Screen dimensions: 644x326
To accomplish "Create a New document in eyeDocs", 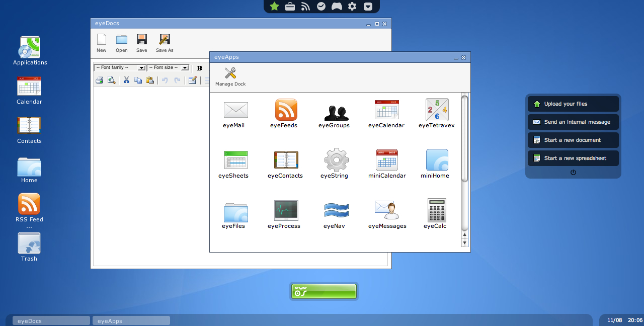I will point(102,43).
